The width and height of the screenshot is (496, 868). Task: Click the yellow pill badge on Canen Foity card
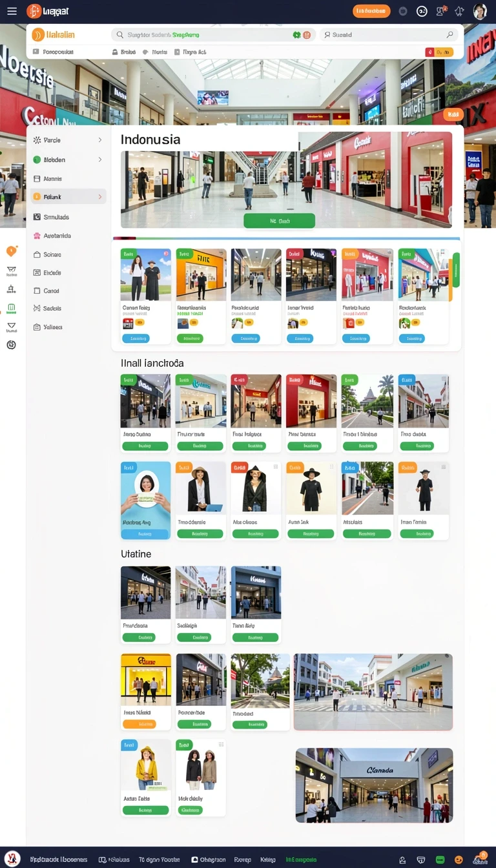139,322
